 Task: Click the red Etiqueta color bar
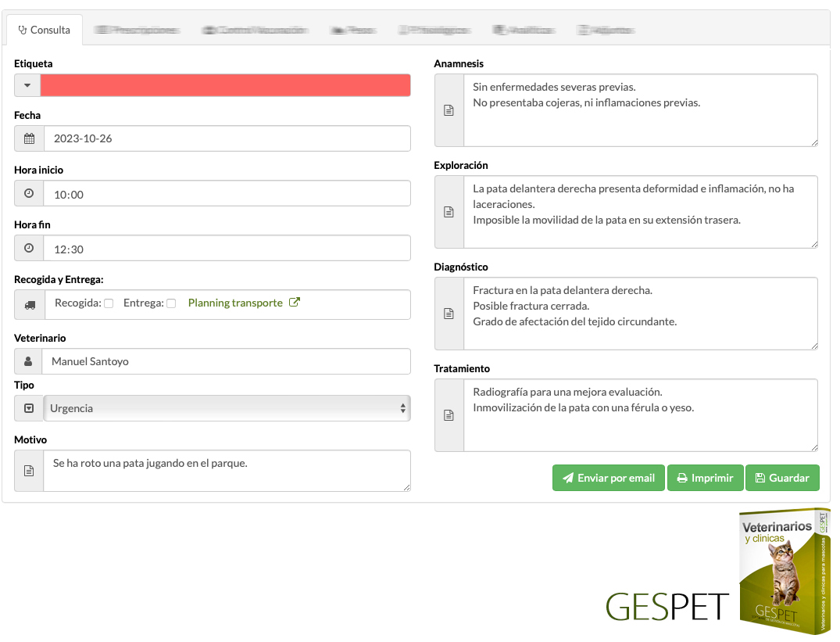click(226, 85)
